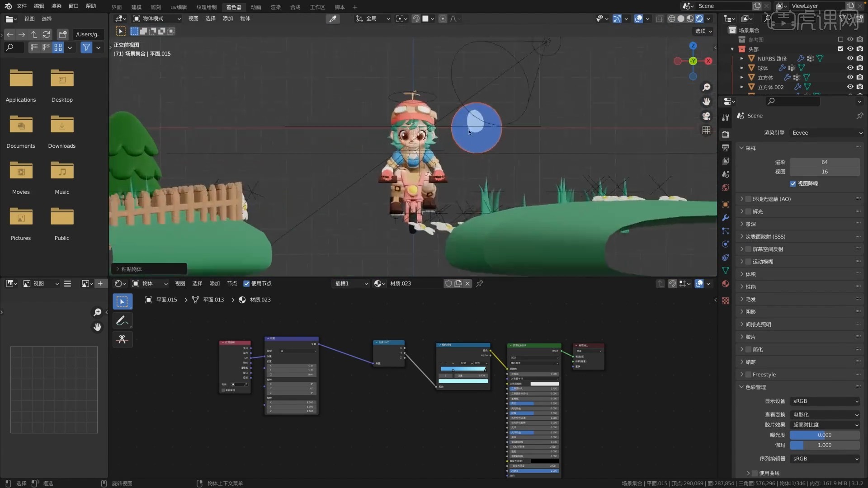Toggle the gizmo display button
Screen dimensions: 868x488
[617, 19]
